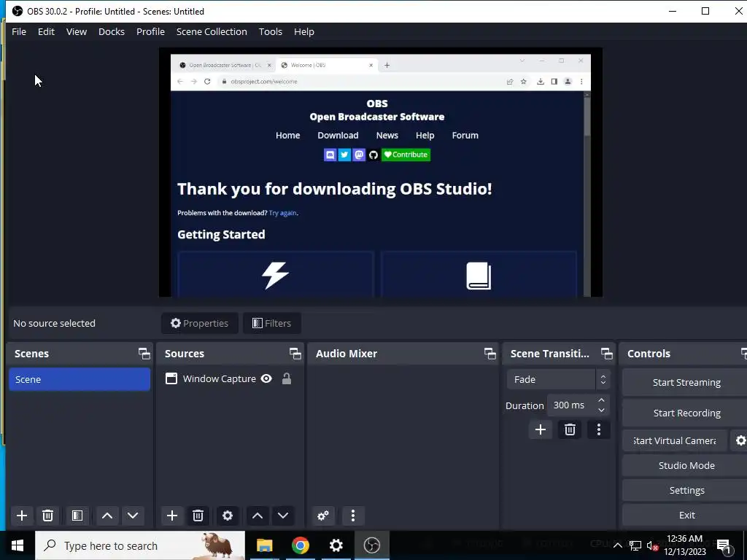Add a scene transition with plus icon
Screen dimensions: 747x560
click(541, 430)
